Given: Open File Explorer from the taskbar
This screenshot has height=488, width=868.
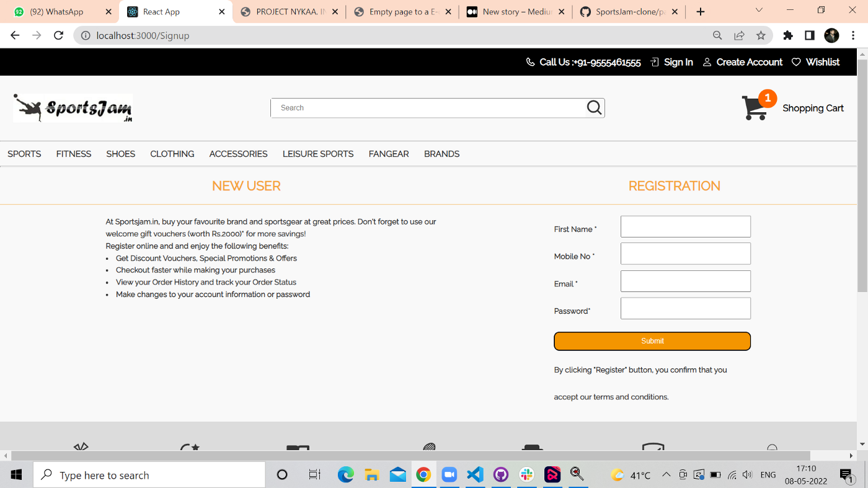Looking at the screenshot, I should (x=371, y=475).
